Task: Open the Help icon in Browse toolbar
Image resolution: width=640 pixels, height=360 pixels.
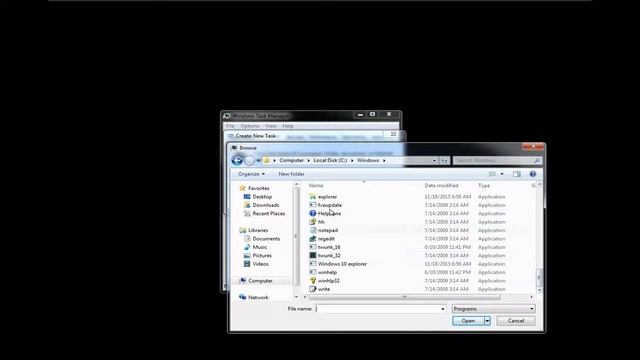Action: point(533,174)
